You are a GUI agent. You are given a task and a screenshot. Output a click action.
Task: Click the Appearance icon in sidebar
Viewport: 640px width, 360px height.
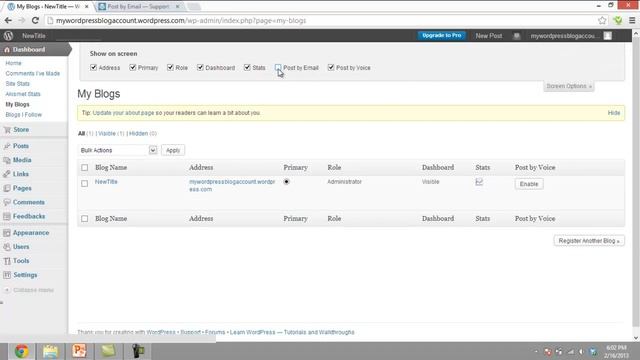click(x=7, y=233)
